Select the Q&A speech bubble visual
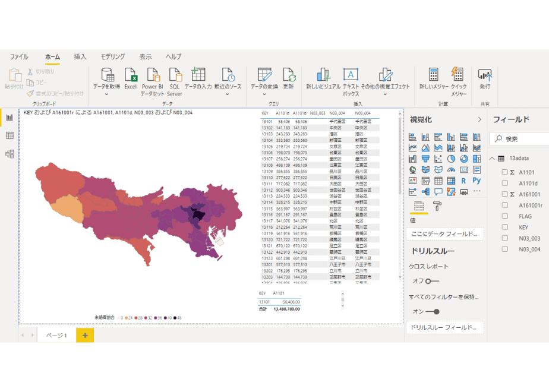549x392 pixels. point(438,192)
